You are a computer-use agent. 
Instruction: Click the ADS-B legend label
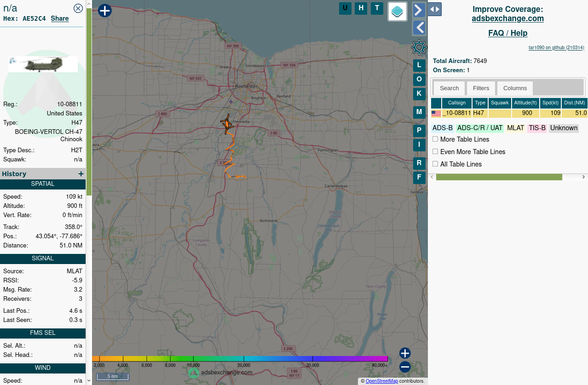(x=443, y=128)
